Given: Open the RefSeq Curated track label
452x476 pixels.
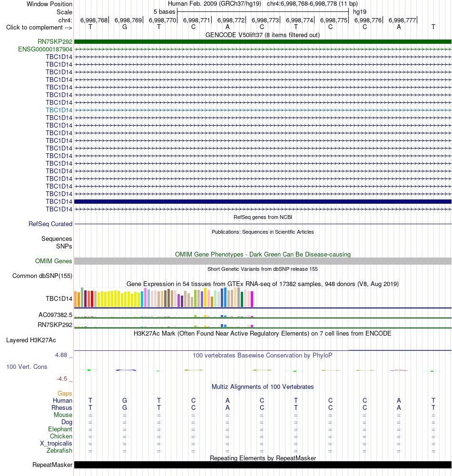Looking at the screenshot, I should coord(50,224).
